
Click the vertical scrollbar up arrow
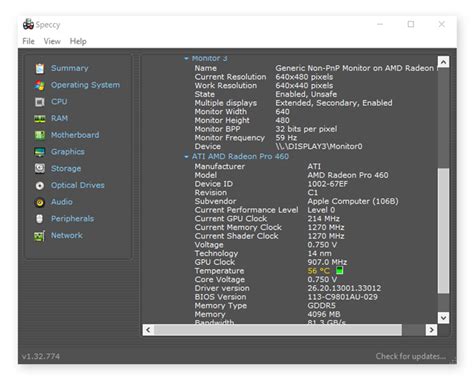443,62
